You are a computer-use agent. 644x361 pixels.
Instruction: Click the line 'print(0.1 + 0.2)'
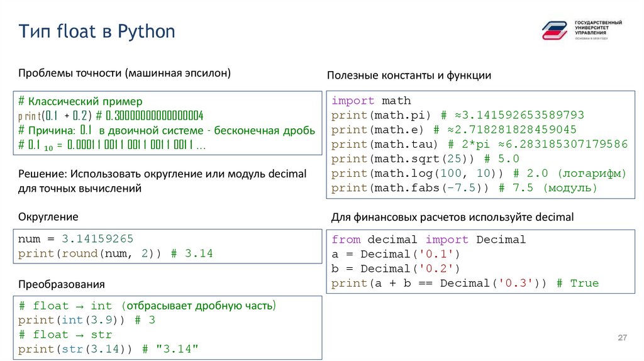point(111,116)
